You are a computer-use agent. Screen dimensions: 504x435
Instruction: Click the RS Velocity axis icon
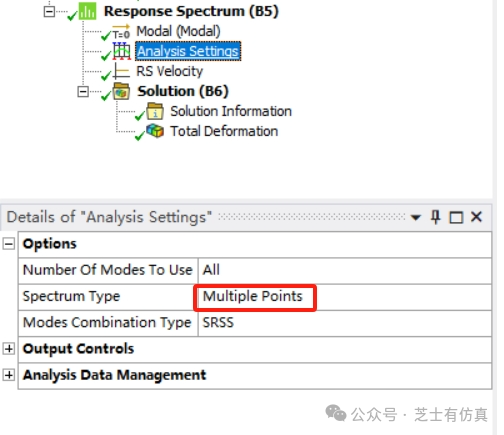tap(121, 71)
